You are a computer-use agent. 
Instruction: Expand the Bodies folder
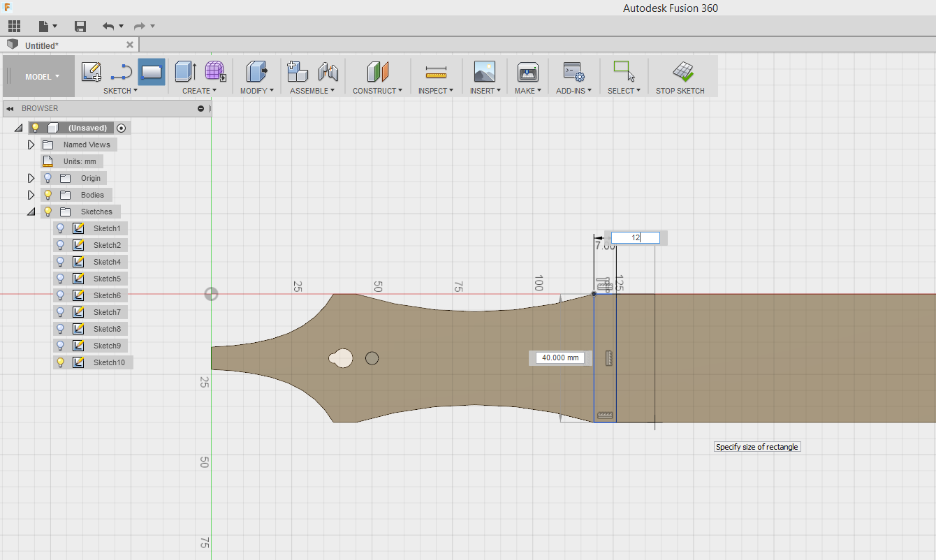[x=31, y=195]
